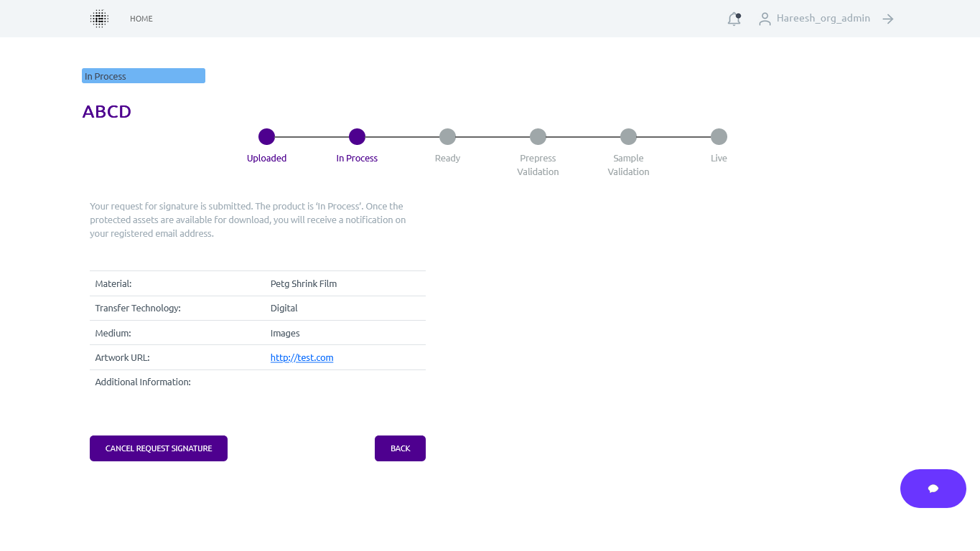Click the dotted app logo icon
This screenshot has height=551, width=980.
[x=99, y=19]
